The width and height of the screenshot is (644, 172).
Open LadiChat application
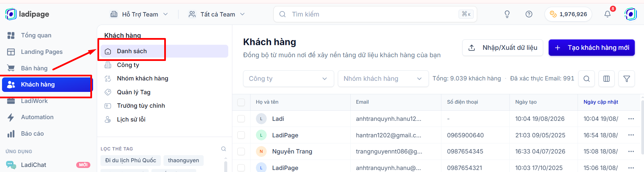33,165
